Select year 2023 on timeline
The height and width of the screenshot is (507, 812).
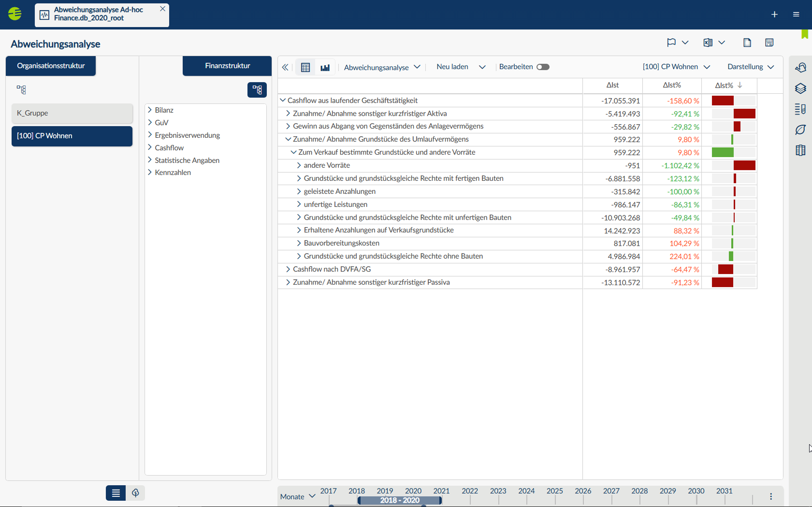tap(498, 491)
